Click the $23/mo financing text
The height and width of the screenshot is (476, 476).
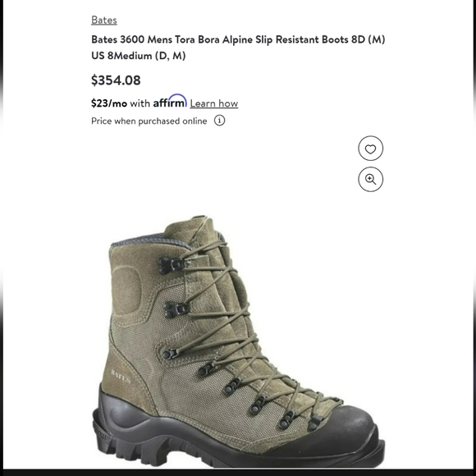pos(109,103)
